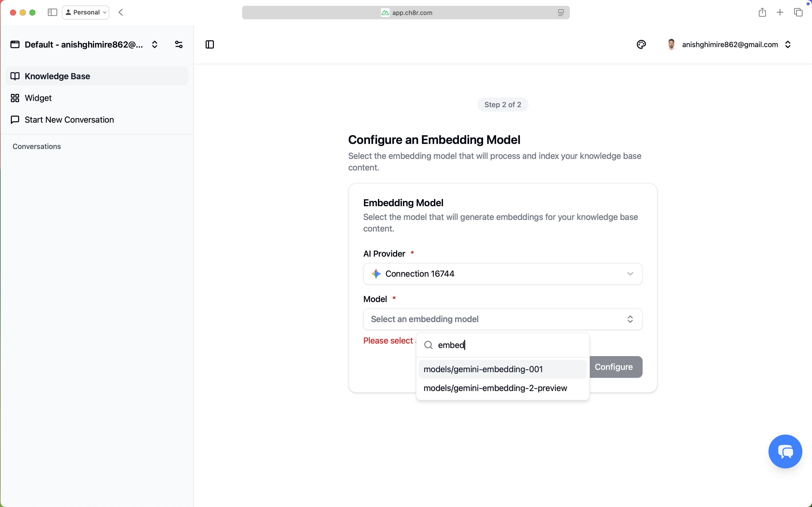Image resolution: width=812 pixels, height=507 pixels.
Task: Toggle the left sidebar panel
Action: click(210, 44)
